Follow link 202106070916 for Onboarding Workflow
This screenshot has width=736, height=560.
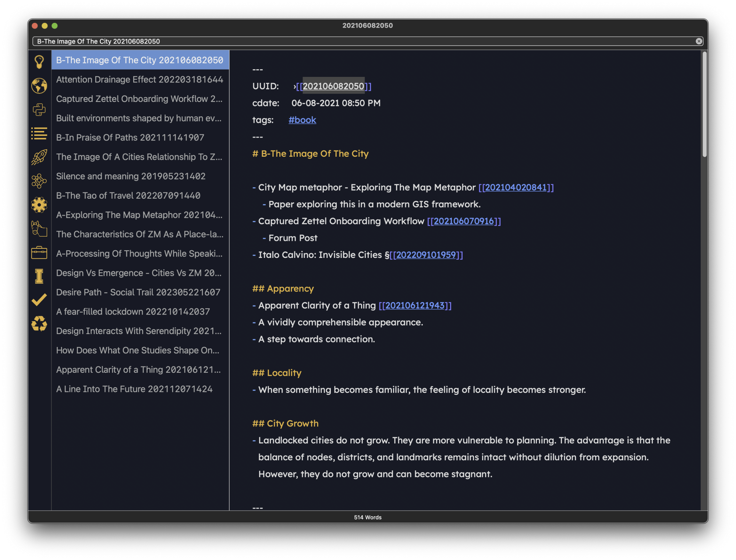(464, 221)
